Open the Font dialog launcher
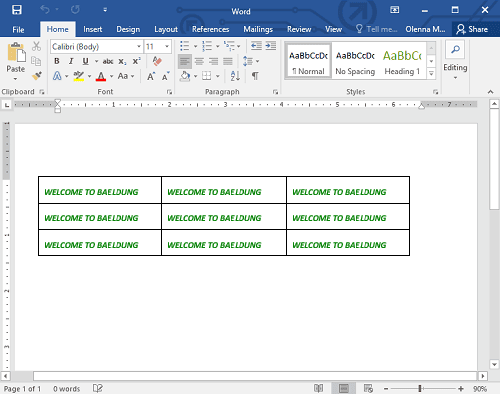The height and width of the screenshot is (394, 500). [x=169, y=92]
